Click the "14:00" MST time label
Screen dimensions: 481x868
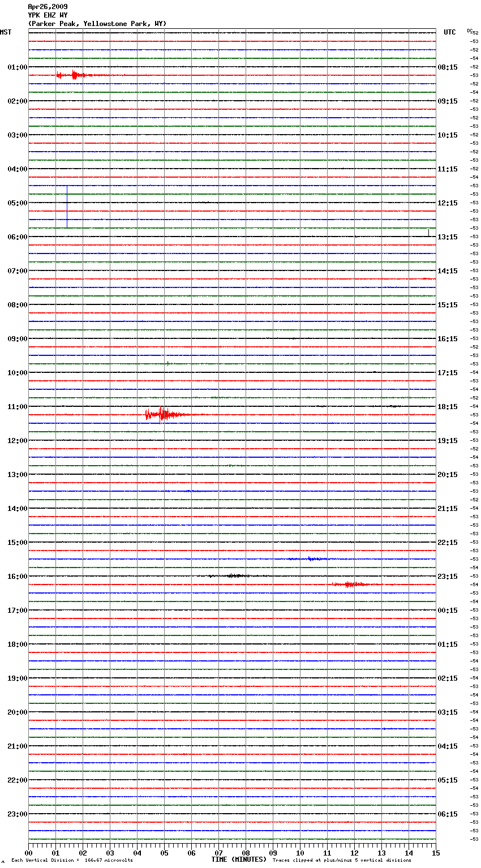[x=18, y=509]
